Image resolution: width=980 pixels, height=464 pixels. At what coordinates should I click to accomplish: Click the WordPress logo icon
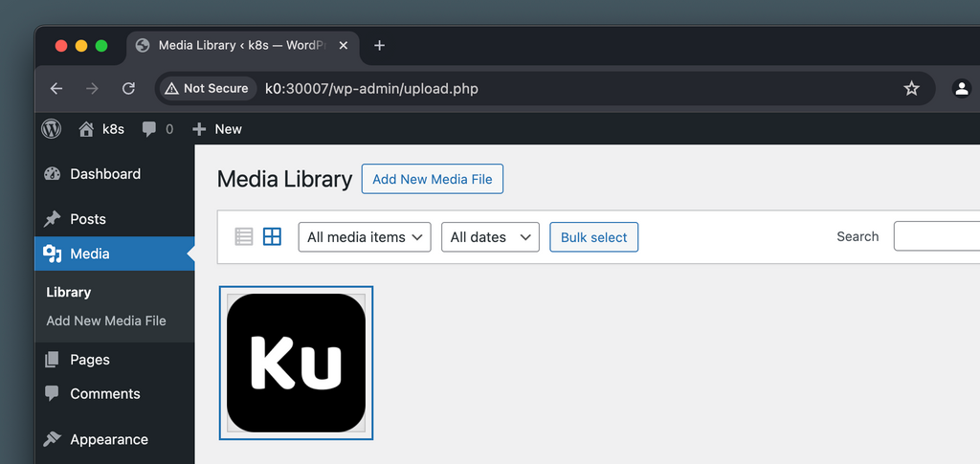tap(52, 128)
